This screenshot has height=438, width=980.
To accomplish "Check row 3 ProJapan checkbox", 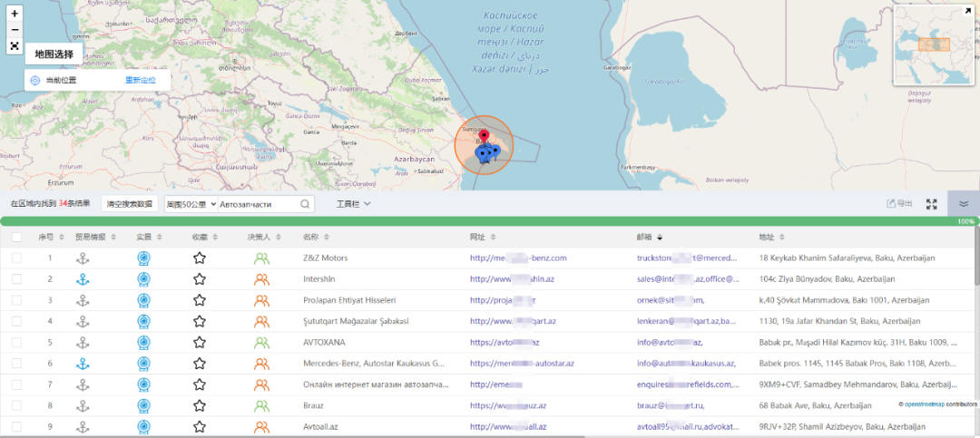I will pos(17,300).
